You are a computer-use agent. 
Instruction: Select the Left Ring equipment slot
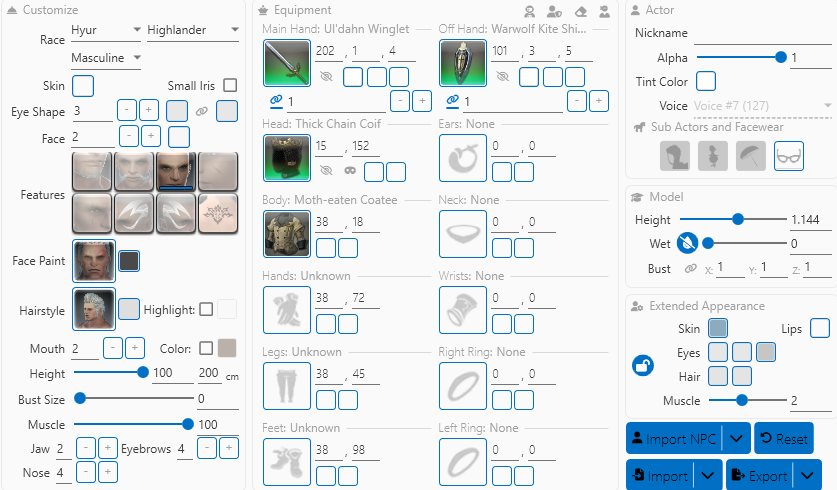click(463, 462)
